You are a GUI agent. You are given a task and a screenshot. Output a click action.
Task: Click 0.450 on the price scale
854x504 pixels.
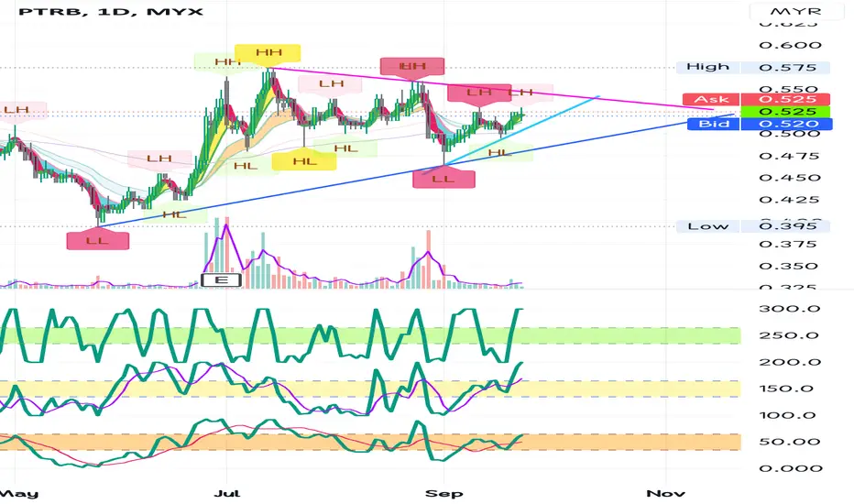pos(790,178)
